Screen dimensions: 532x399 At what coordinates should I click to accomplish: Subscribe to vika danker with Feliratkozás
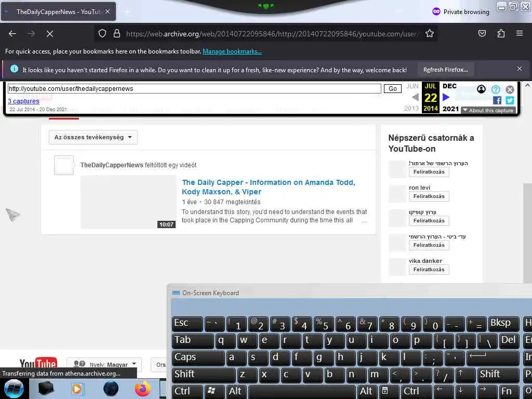tap(429, 270)
